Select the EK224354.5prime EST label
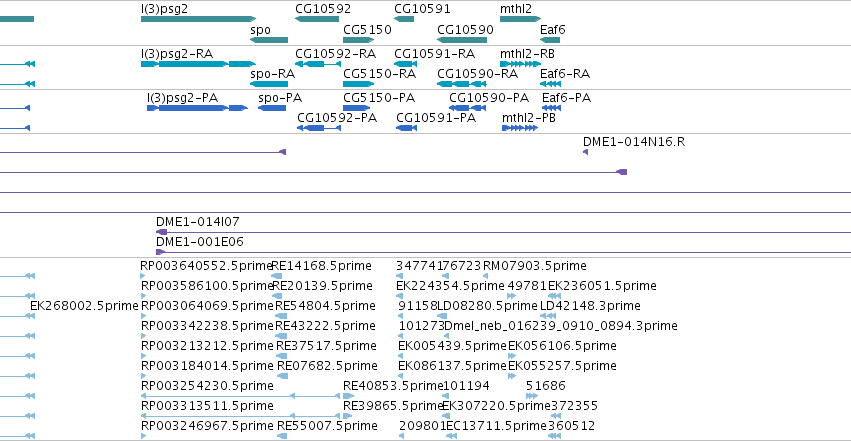The height and width of the screenshot is (441, 851). click(x=450, y=286)
